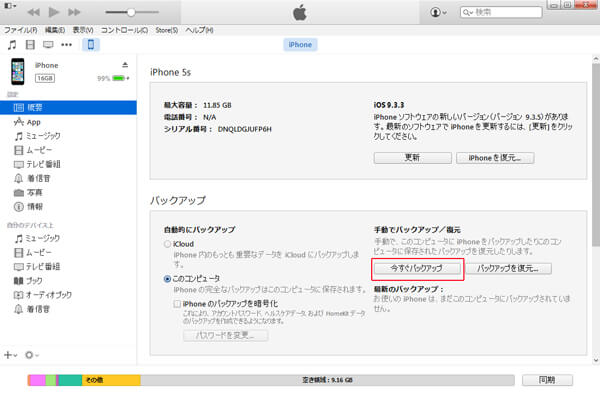Click the rewind playback button
600x395 pixels.
click(34, 12)
